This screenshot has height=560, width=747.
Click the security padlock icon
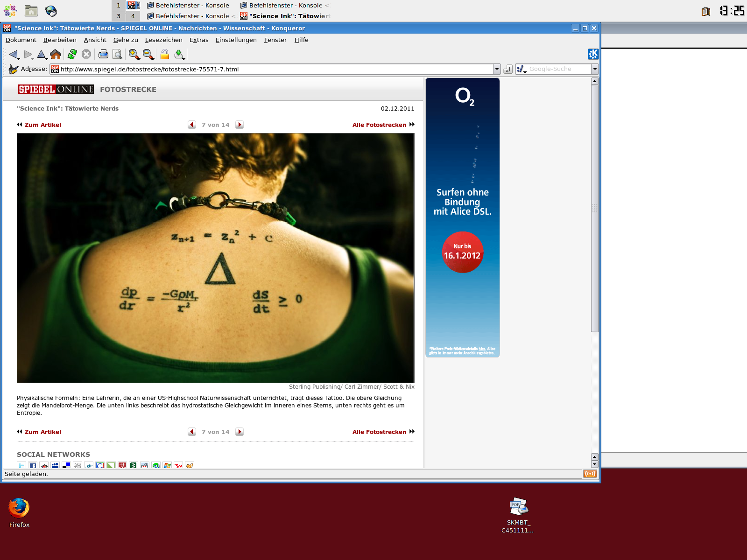[x=164, y=55]
